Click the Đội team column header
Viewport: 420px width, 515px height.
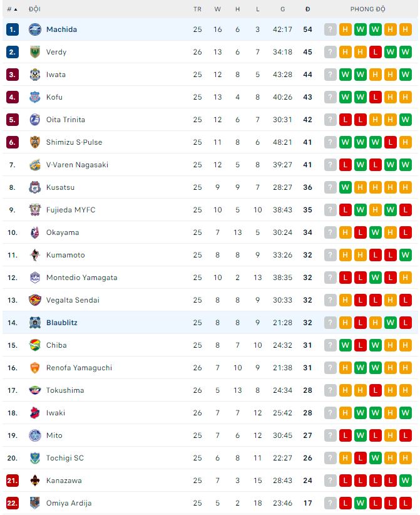pyautogui.click(x=34, y=9)
